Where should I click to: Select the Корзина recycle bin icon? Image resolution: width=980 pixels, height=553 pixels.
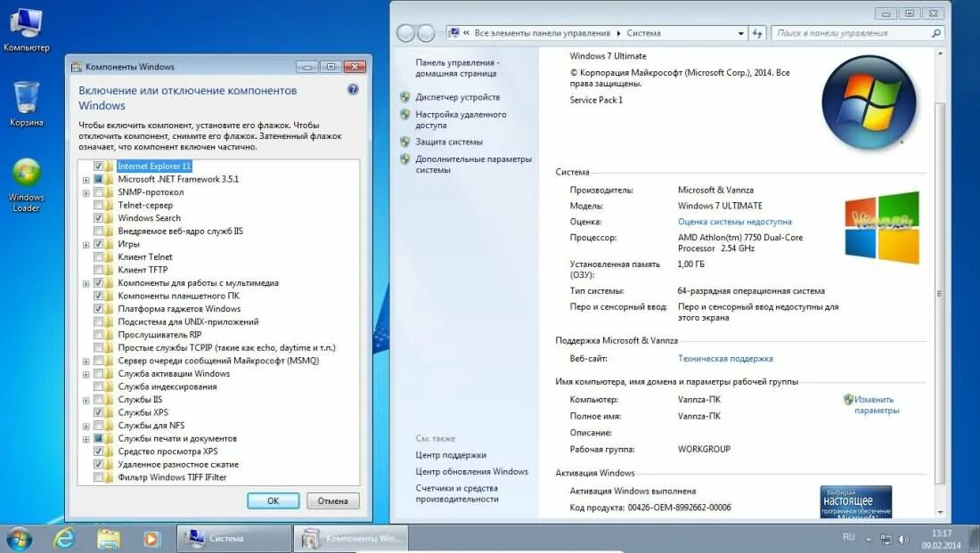[26, 103]
